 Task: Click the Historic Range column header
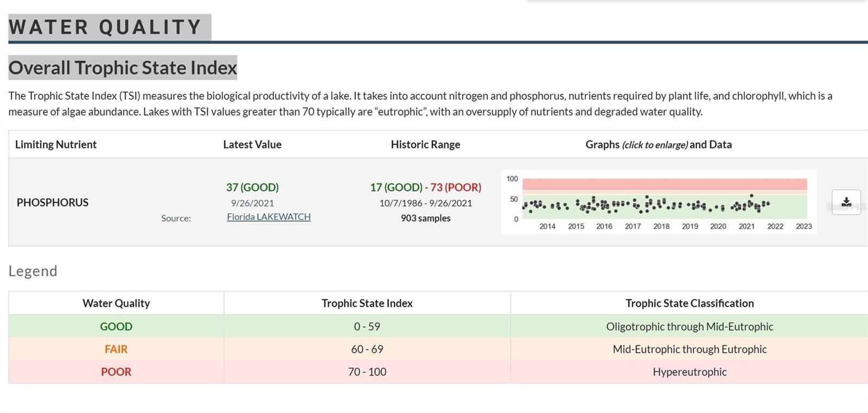(x=425, y=145)
